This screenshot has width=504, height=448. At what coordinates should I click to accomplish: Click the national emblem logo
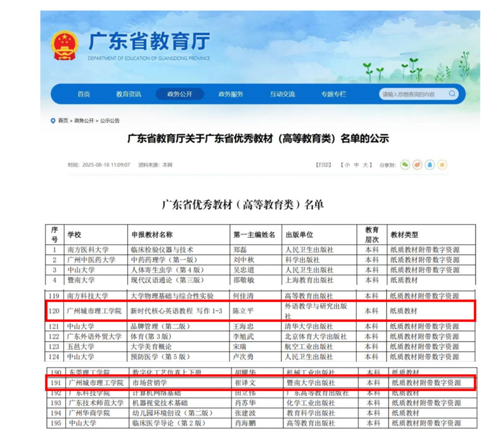[x=65, y=46]
